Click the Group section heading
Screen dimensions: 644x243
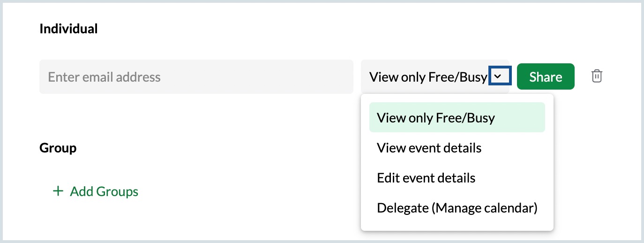tap(58, 148)
